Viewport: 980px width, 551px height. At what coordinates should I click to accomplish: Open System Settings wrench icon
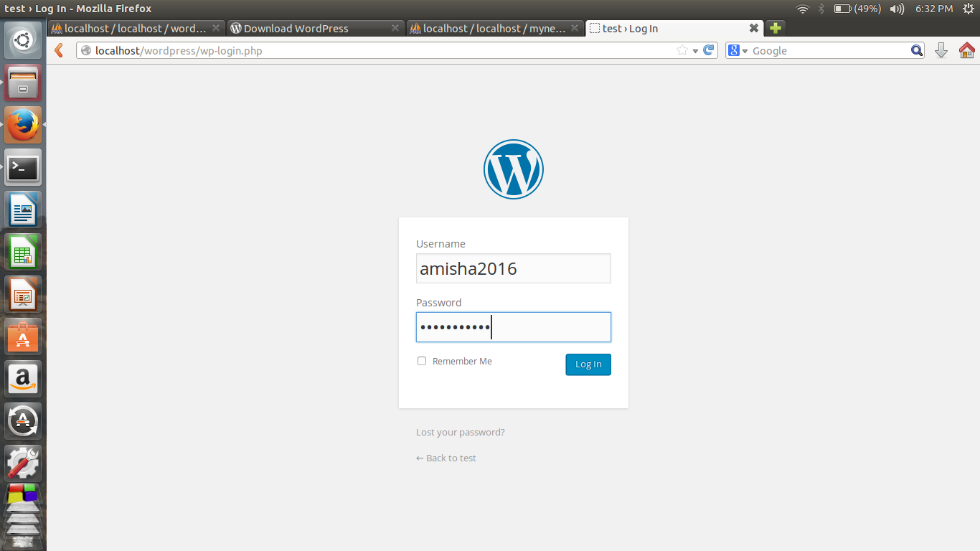tap(23, 463)
